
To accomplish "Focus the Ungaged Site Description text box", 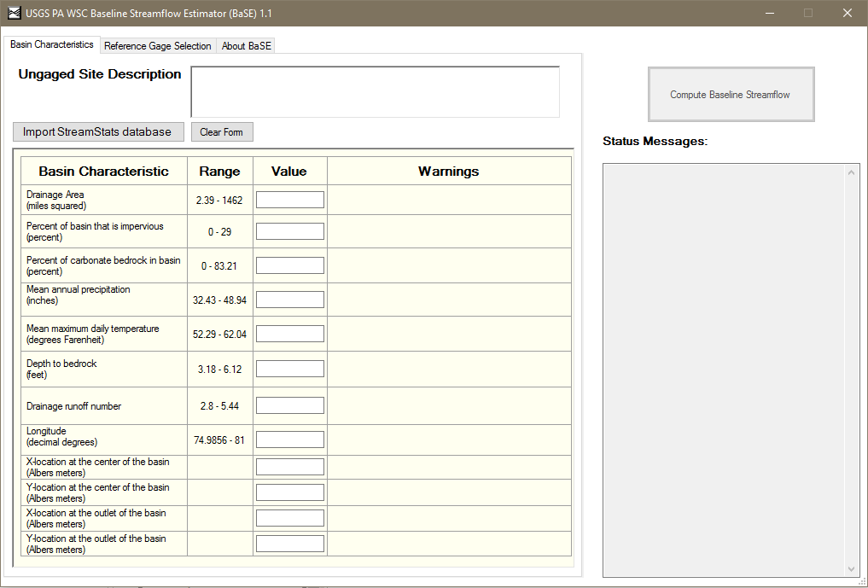I will click(x=376, y=92).
